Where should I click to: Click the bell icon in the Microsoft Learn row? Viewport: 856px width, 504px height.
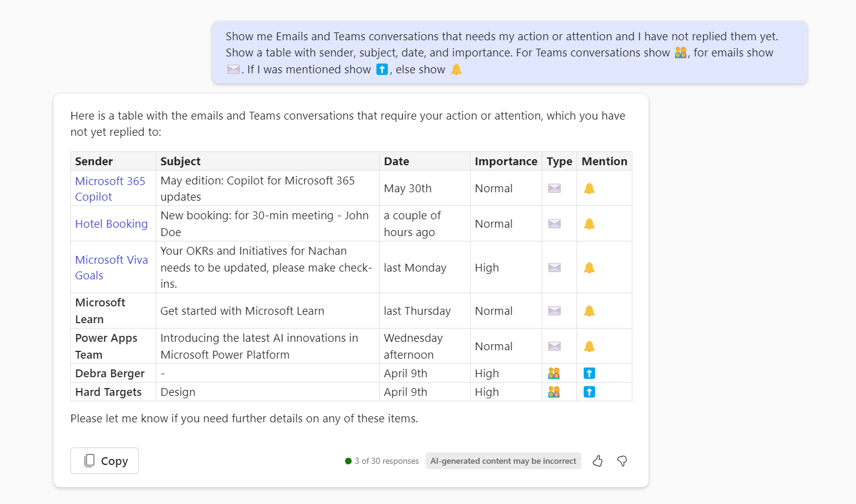(x=589, y=311)
